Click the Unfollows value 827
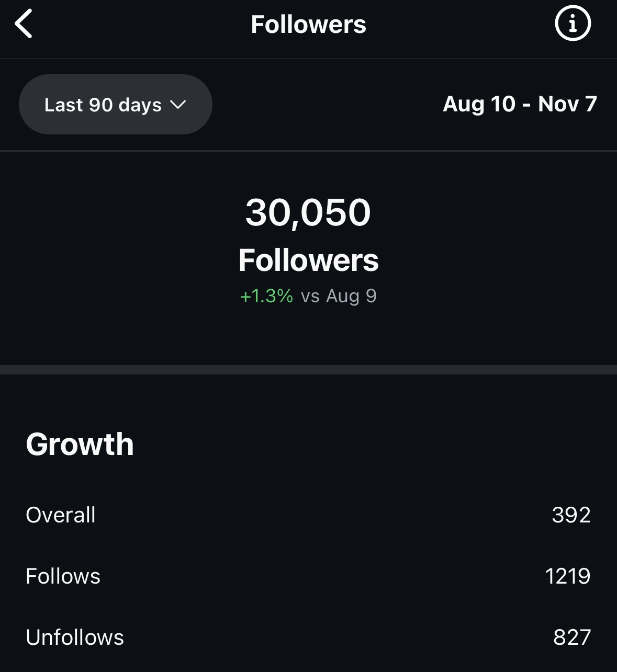Screen dimensions: 617x672 coord(571,637)
